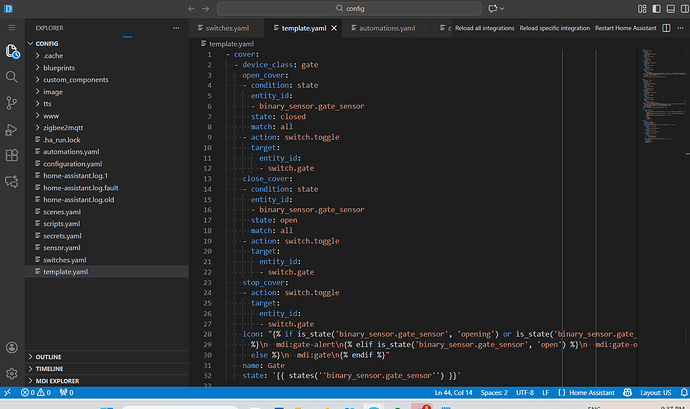Click Reload all integrations
The image size is (690, 409).
click(x=484, y=28)
